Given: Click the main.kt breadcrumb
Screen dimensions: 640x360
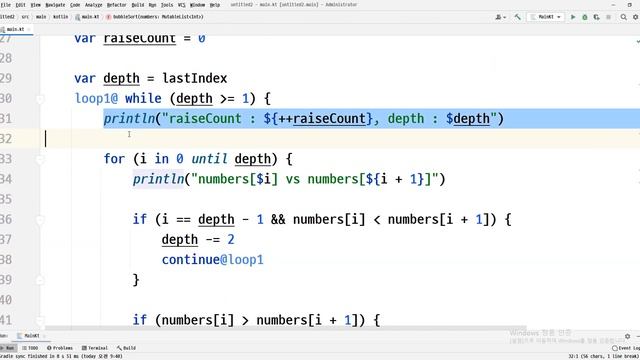Looking at the screenshot, I should point(87,17).
